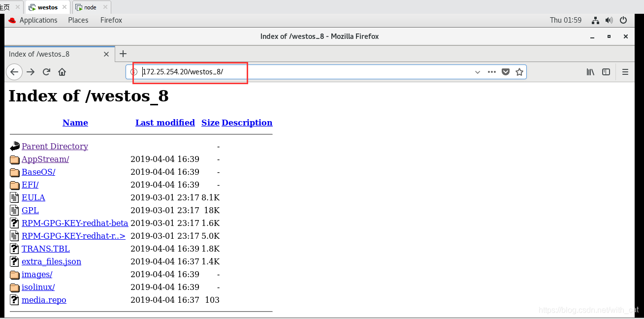Open the EFI/ directory link
Viewport: 644px width, 319px height.
pyautogui.click(x=30, y=185)
